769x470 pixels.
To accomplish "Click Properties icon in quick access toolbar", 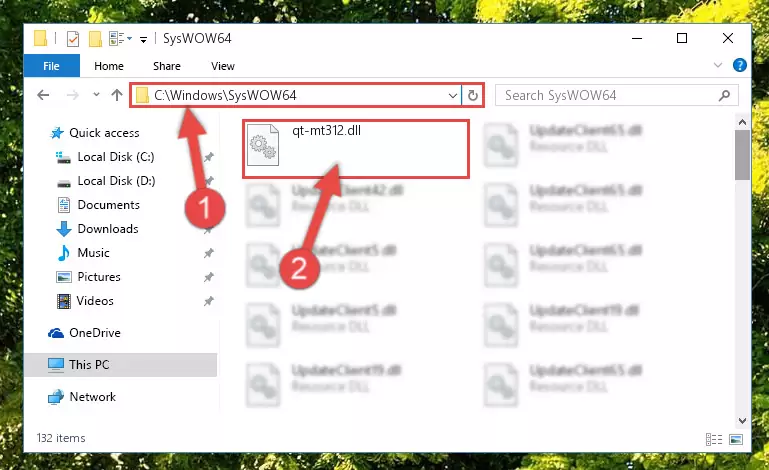I will pyautogui.click(x=73, y=38).
